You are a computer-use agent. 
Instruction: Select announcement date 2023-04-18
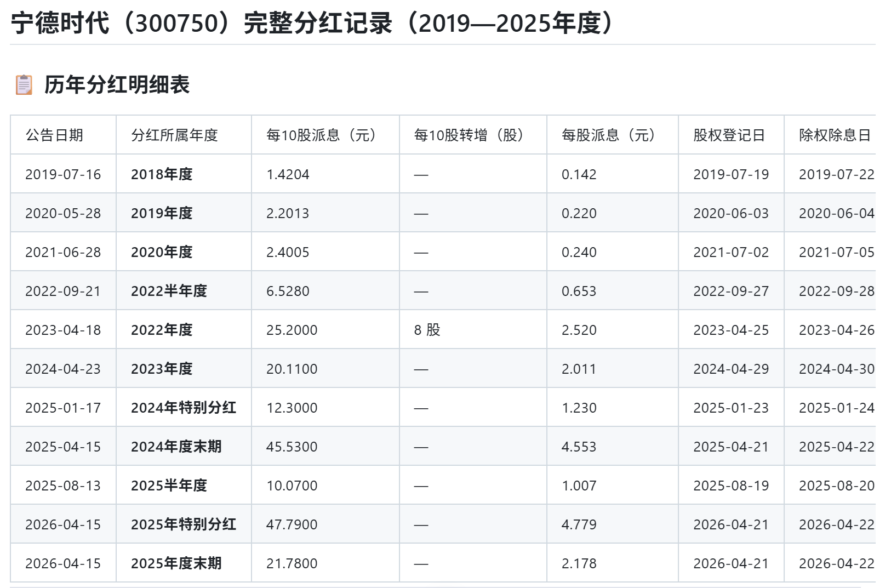pyautogui.click(x=63, y=330)
